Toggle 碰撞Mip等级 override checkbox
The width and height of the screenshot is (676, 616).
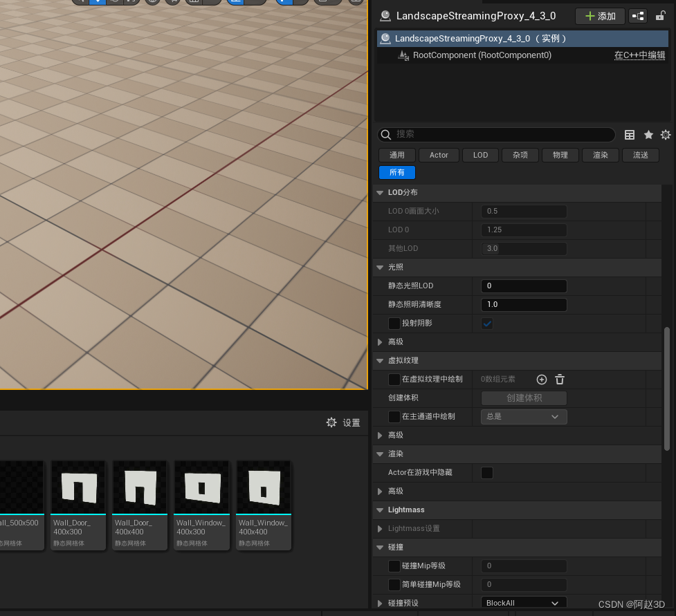[x=394, y=566]
